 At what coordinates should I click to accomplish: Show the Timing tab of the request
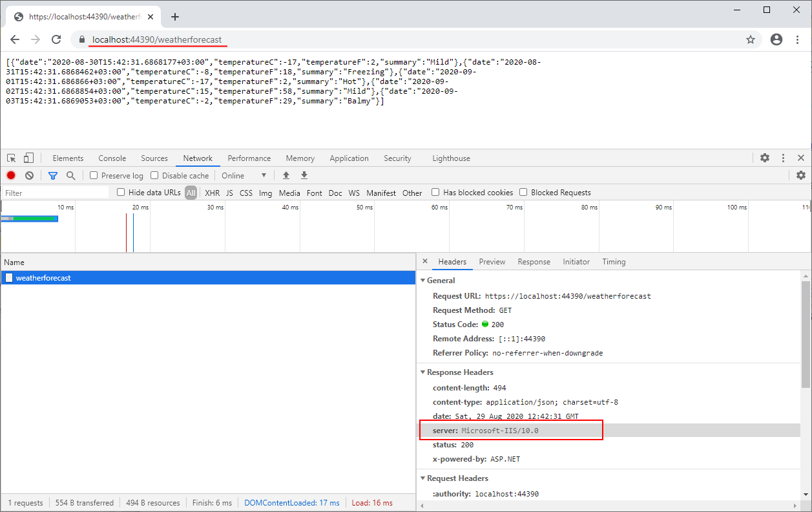pos(614,262)
